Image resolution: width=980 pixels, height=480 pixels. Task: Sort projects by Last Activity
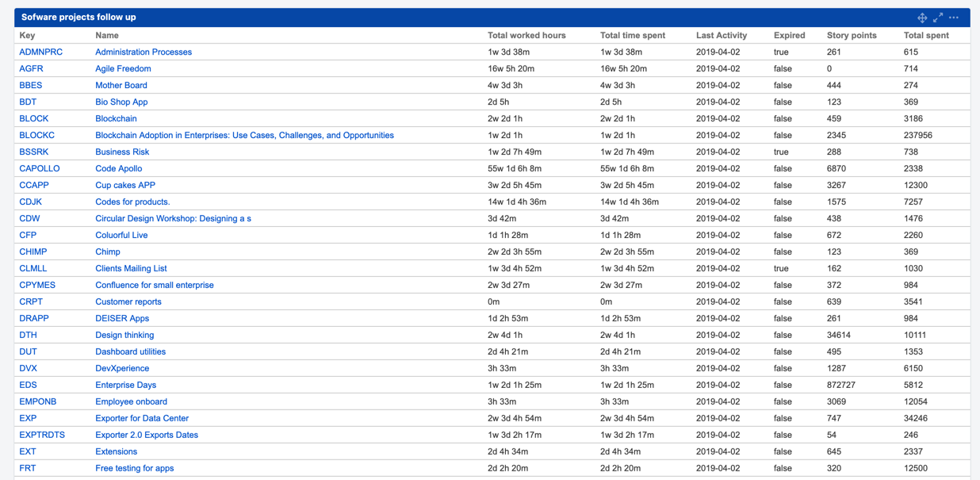tap(722, 35)
